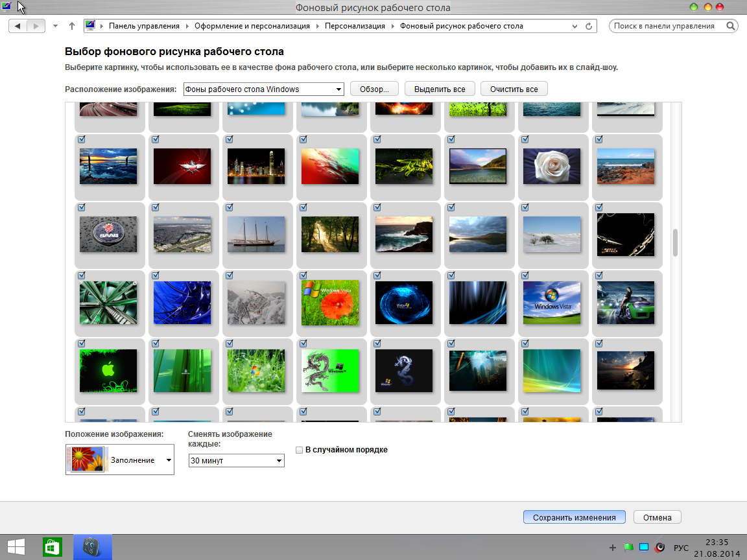This screenshot has height=560, width=747.
Task: Uncheck the SAAB logo wallpaper checkbox
Action: coord(82,207)
